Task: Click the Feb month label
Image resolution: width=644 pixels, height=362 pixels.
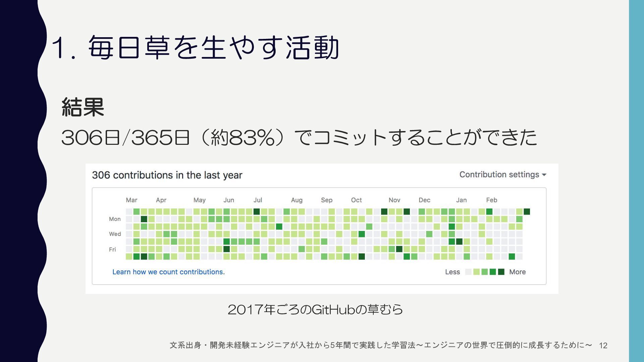Action: (x=491, y=200)
